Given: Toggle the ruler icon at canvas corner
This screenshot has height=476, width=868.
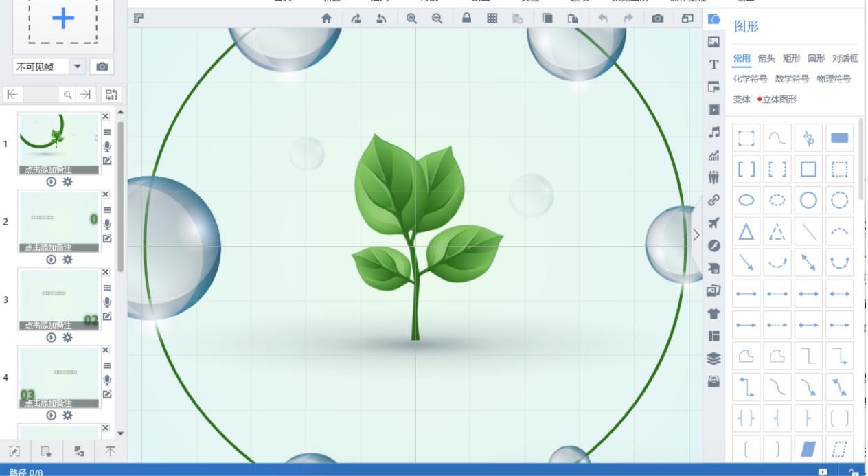Looking at the screenshot, I should (139, 18).
